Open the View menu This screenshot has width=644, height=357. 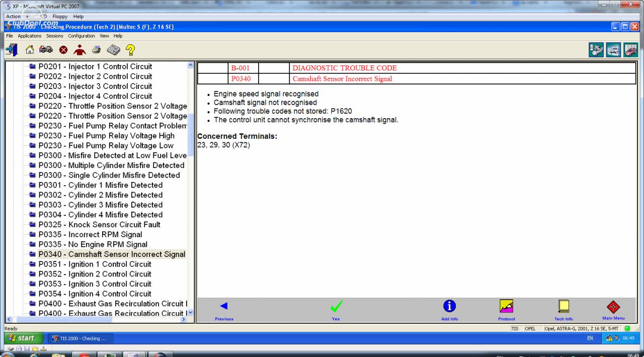click(104, 36)
